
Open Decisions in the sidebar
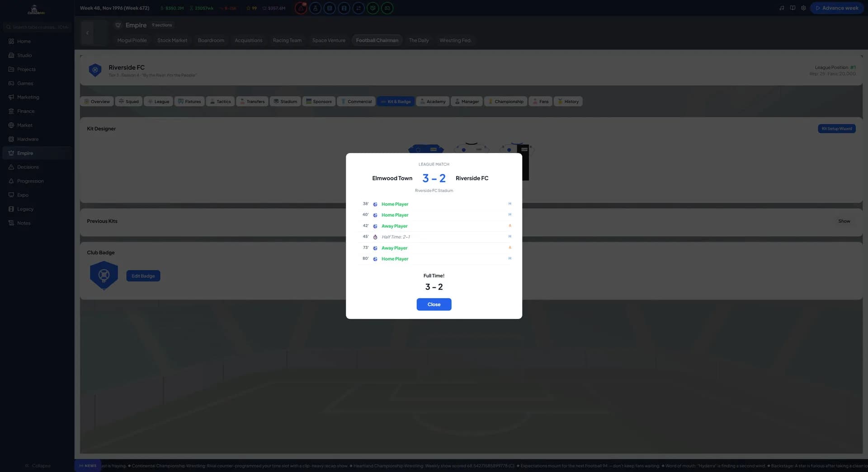(x=37, y=167)
